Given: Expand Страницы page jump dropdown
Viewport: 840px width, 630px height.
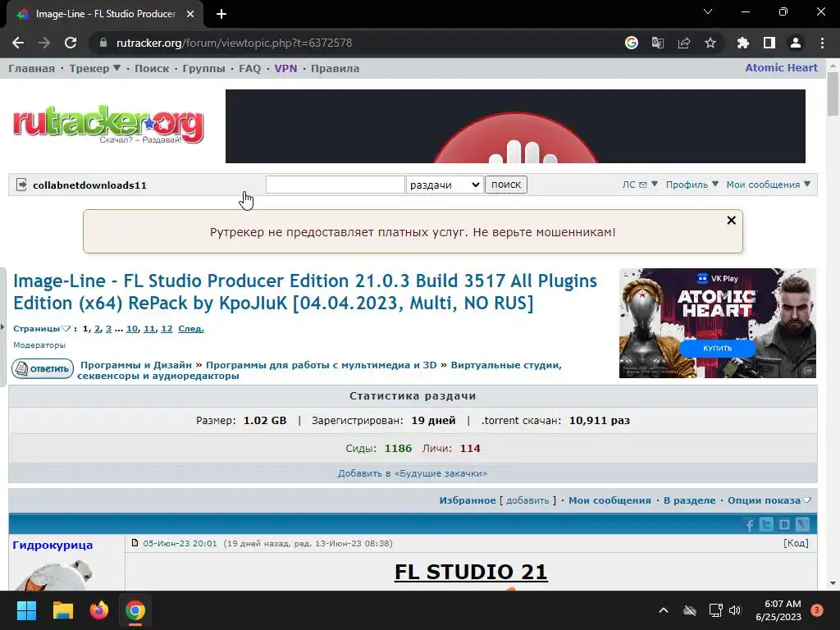Looking at the screenshot, I should tap(43, 328).
